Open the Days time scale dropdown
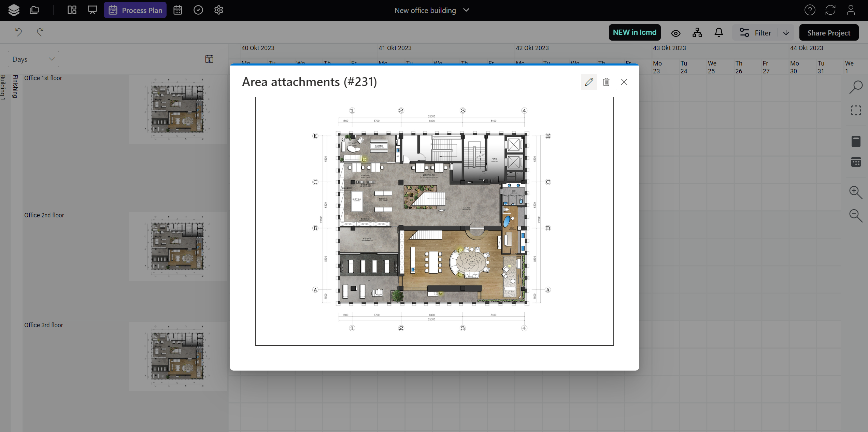Image resolution: width=868 pixels, height=432 pixels. tap(33, 59)
